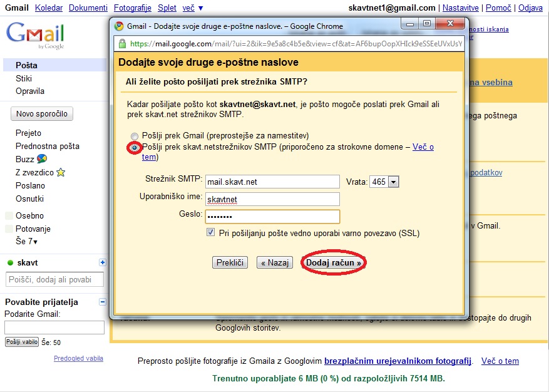This screenshot has height=392, width=549.
Task: Click the chat search field Poišči, dodaj ali povabi
Action: pos(54,279)
